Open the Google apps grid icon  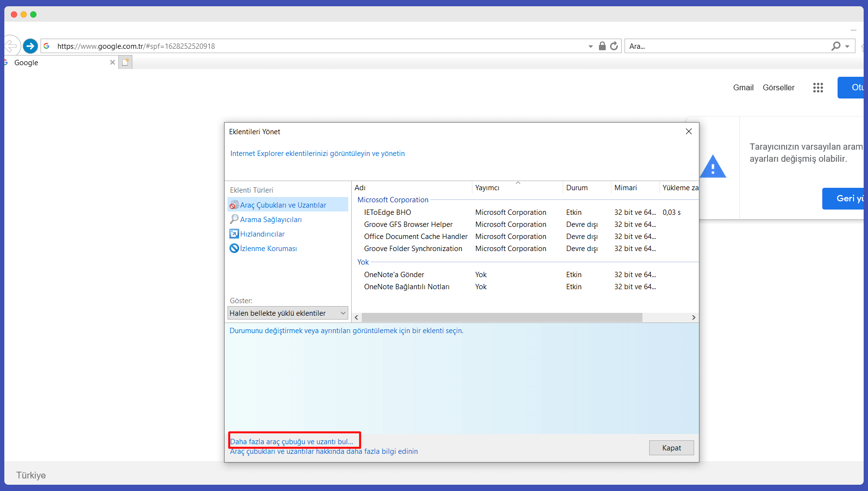818,87
